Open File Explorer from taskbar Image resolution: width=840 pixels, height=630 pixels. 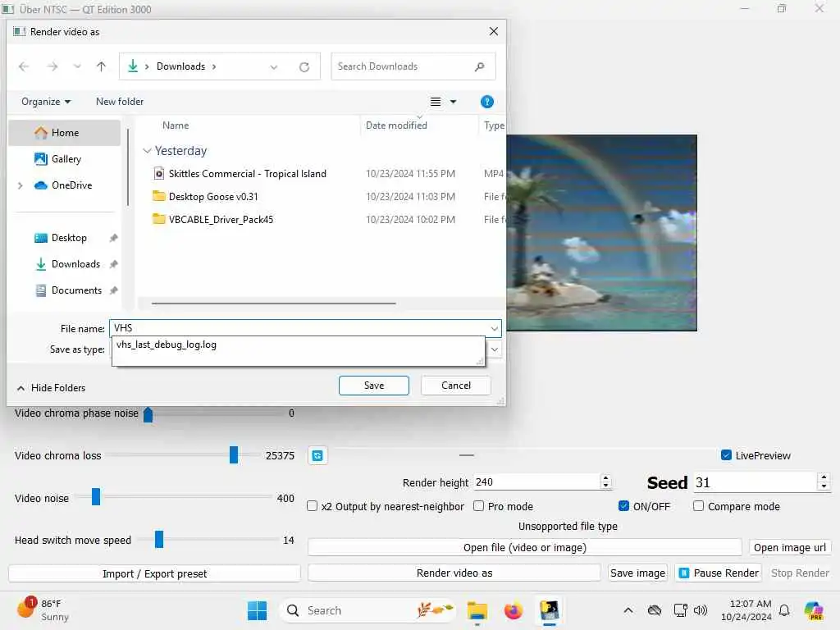pyautogui.click(x=477, y=610)
